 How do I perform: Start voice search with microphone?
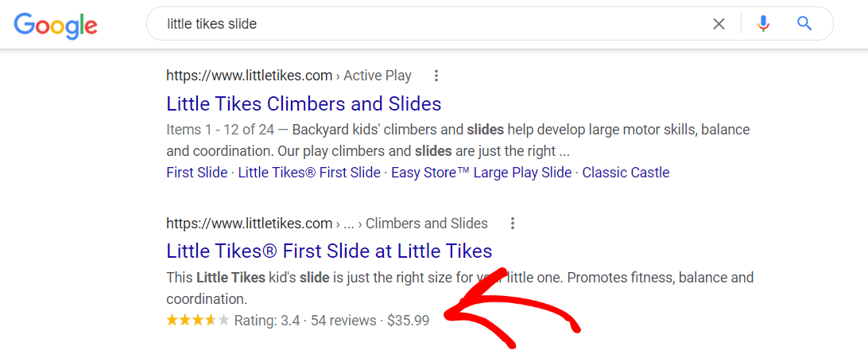[763, 24]
